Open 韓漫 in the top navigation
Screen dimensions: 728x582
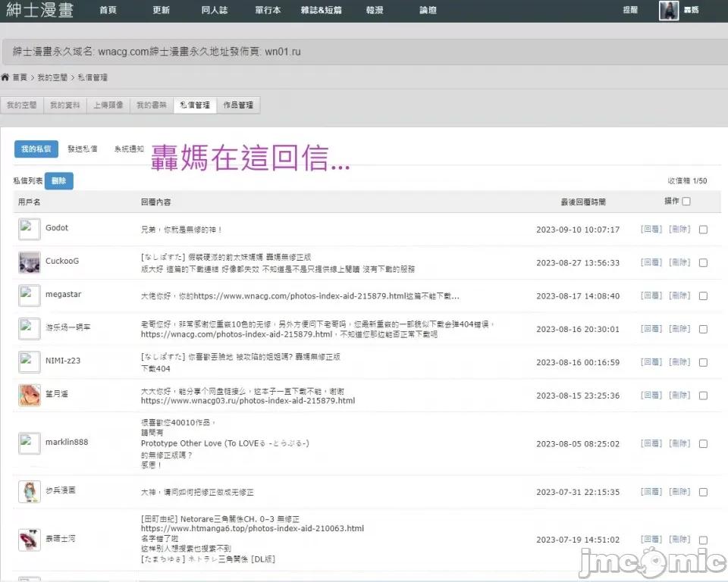coord(375,10)
